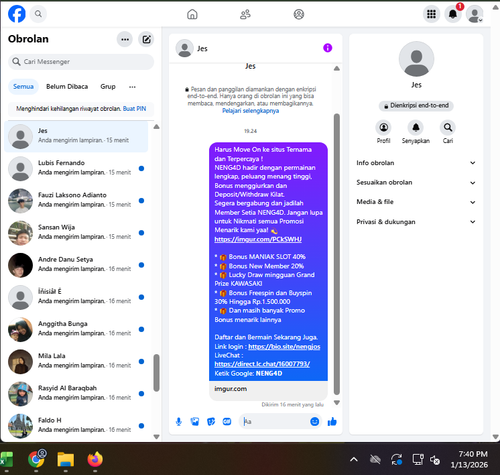Open File Explorer from the taskbar
This screenshot has width=500, height=475.
(66, 460)
